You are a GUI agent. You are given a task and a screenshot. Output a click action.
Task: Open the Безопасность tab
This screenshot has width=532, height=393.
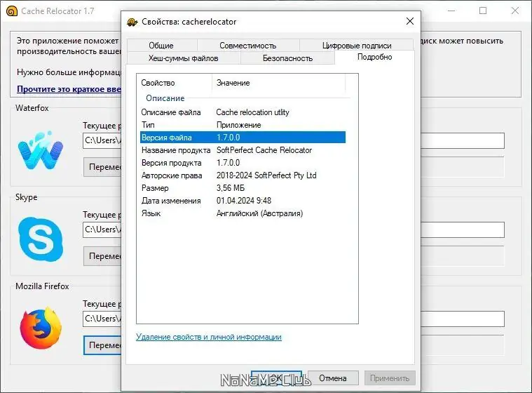pos(287,58)
